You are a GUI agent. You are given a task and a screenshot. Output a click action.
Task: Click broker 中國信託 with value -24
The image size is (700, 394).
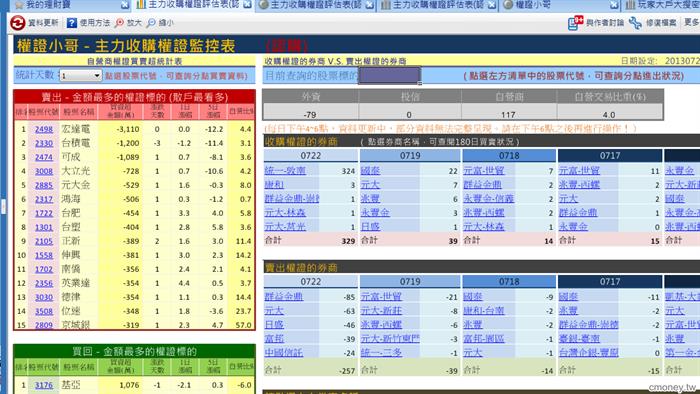(283, 353)
